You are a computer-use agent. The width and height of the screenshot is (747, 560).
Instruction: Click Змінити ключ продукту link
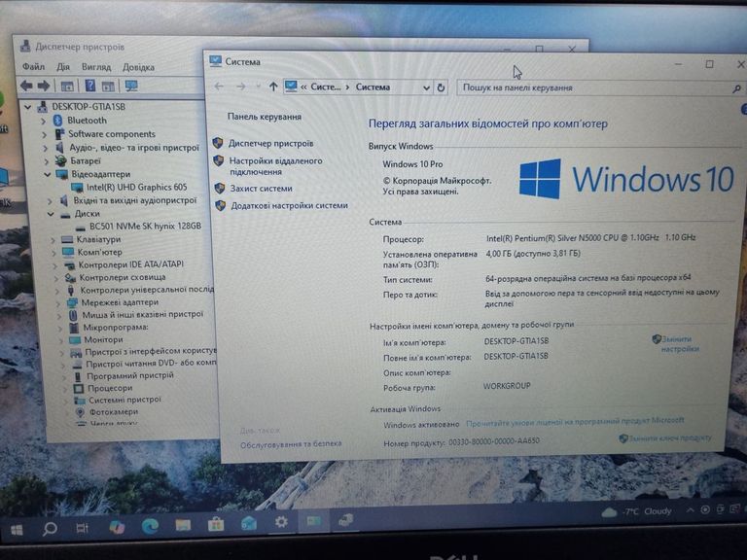670,438
